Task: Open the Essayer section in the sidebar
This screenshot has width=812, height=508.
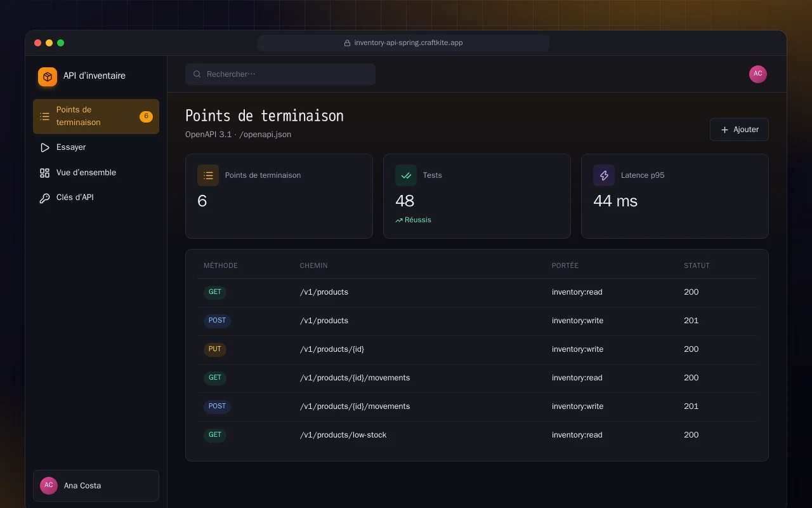Action: pos(96,147)
